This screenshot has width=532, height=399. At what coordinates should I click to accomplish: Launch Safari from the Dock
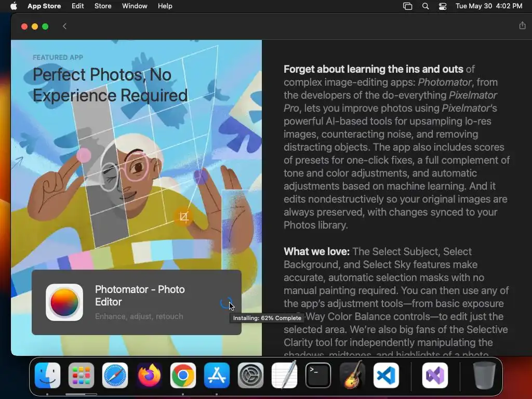pos(115,375)
